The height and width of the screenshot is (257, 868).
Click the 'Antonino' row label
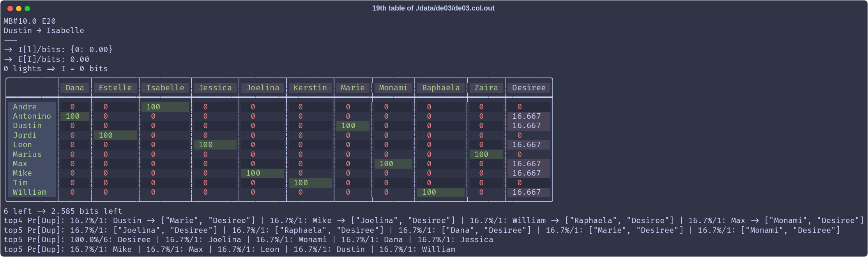(x=32, y=116)
